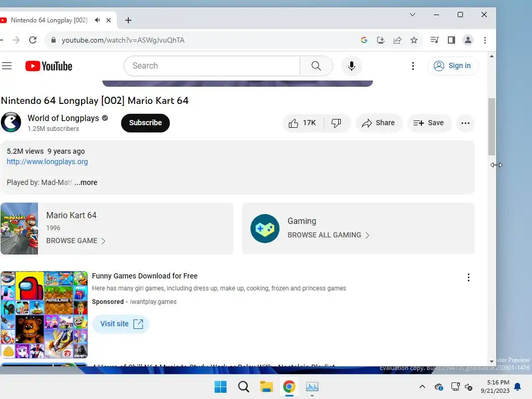Open media controls in Chrome toolbar
This screenshot has width=532, height=399.
point(435,40)
